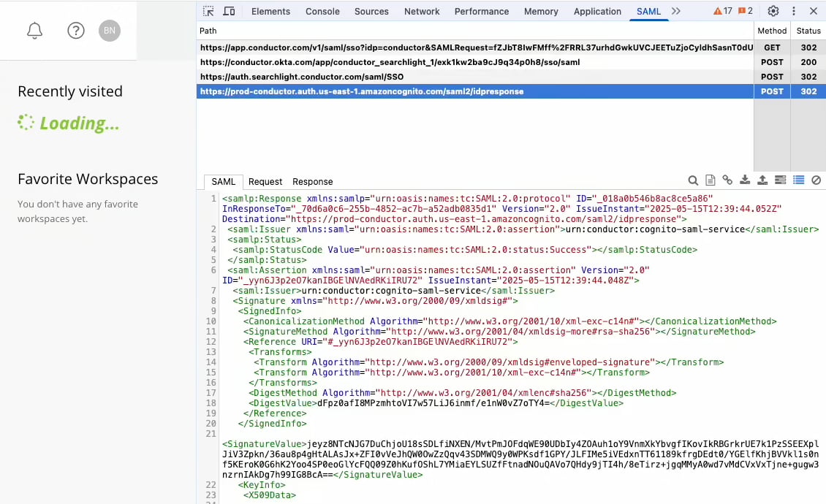Click the saml:Assertion opening tag line
Screen dimensions: 826x504
click(436, 275)
